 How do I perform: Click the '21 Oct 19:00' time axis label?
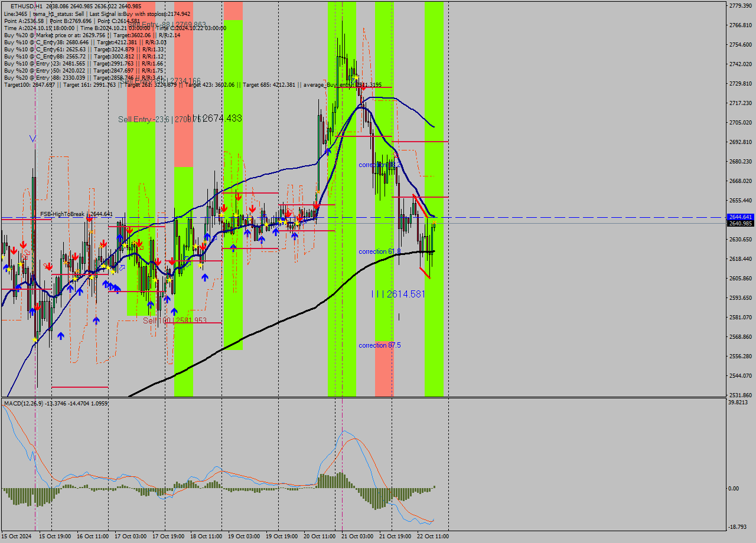pyautogui.click(x=395, y=537)
